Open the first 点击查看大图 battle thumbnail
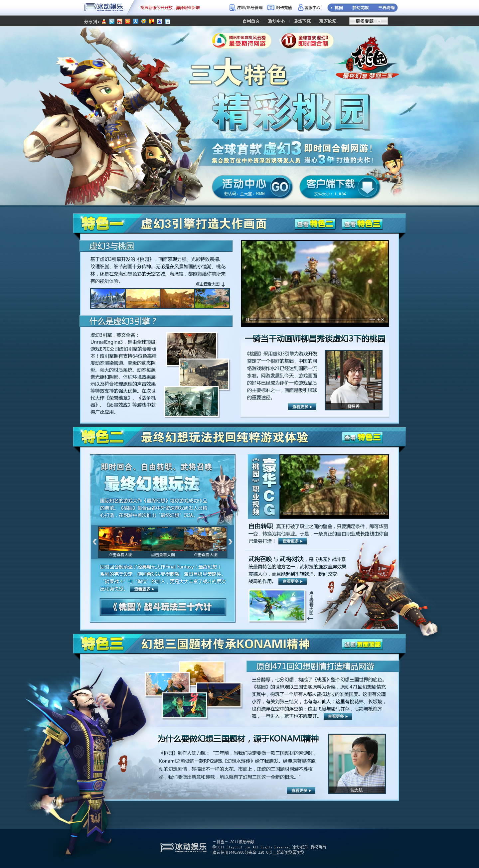 tap(120, 539)
